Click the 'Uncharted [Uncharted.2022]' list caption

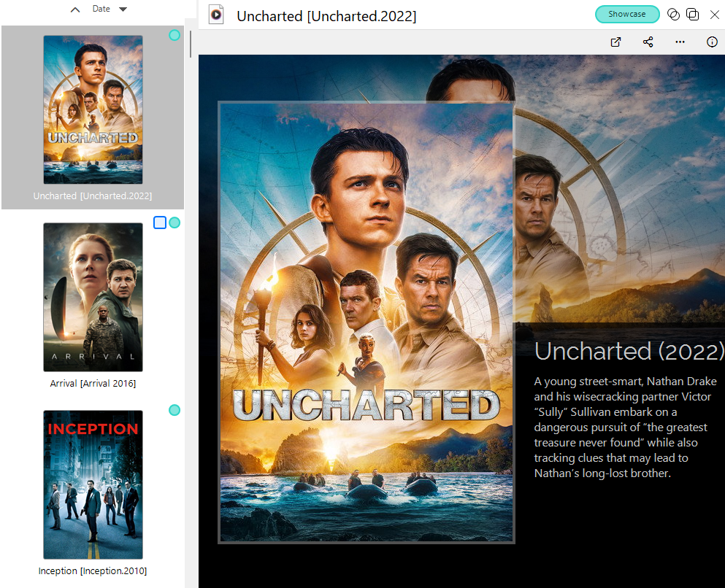[x=93, y=196]
